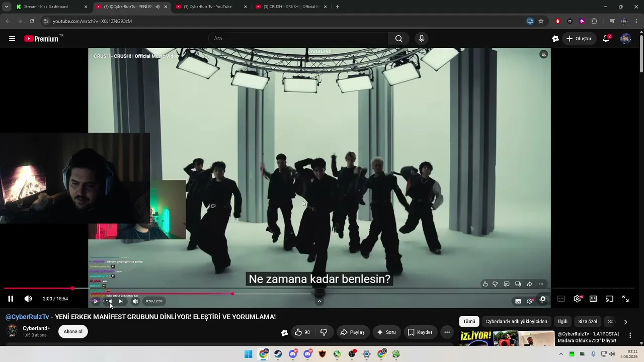The width and height of the screenshot is (644, 362).
Task: Like this video (90 likes)
Action: [x=302, y=332]
